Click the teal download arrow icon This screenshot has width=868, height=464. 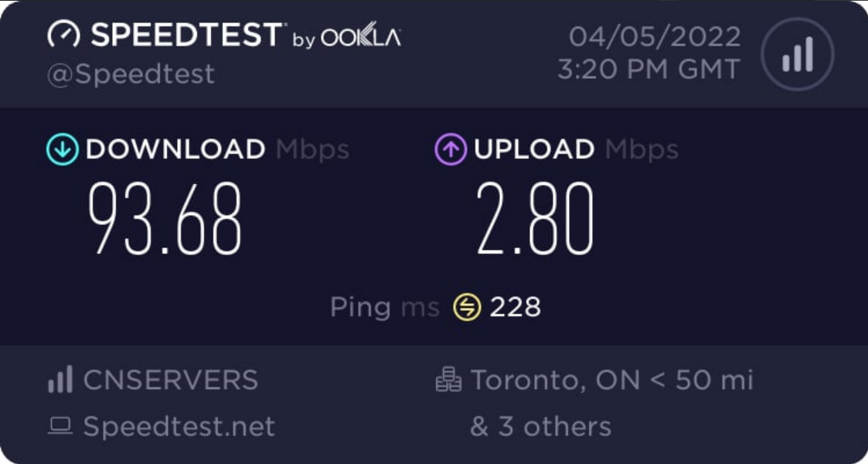[63, 150]
